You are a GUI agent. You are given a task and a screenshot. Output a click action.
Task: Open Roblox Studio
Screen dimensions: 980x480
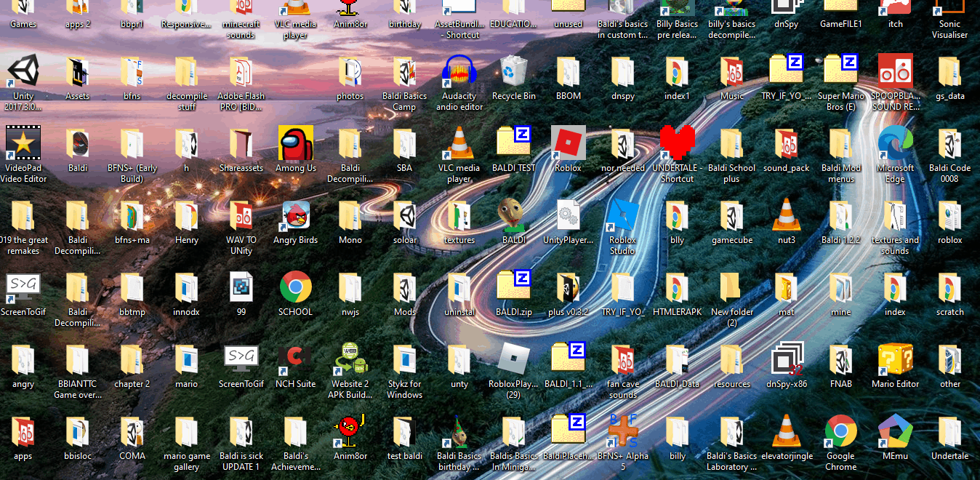(622, 216)
